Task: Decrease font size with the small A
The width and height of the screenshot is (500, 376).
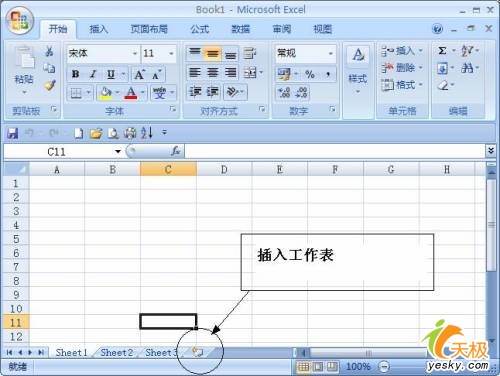Action: point(156,74)
